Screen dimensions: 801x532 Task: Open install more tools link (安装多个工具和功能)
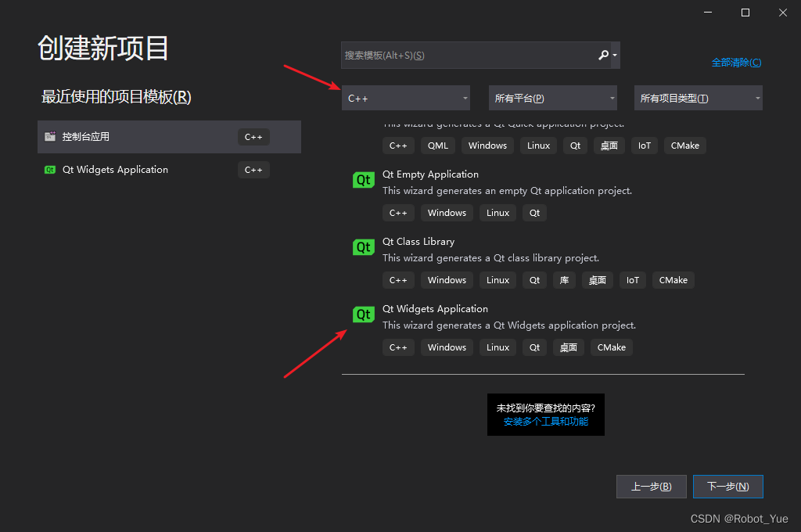(545, 422)
